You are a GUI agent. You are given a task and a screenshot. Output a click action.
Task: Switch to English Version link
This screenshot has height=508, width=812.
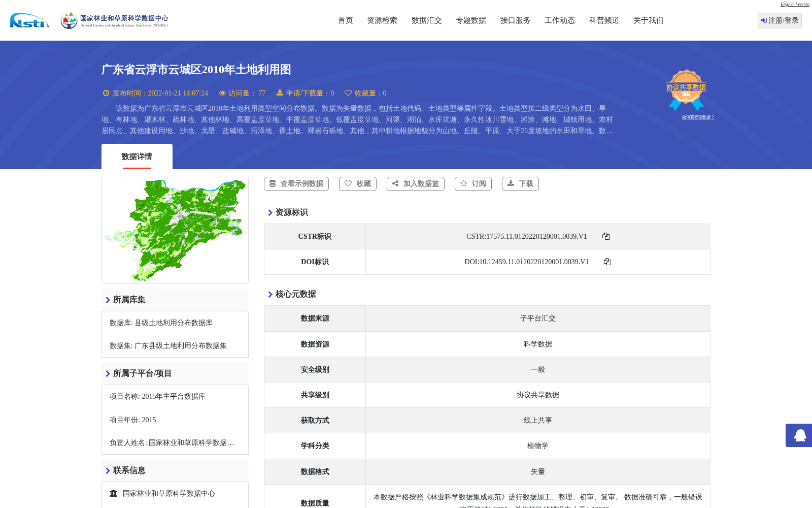(795, 4)
